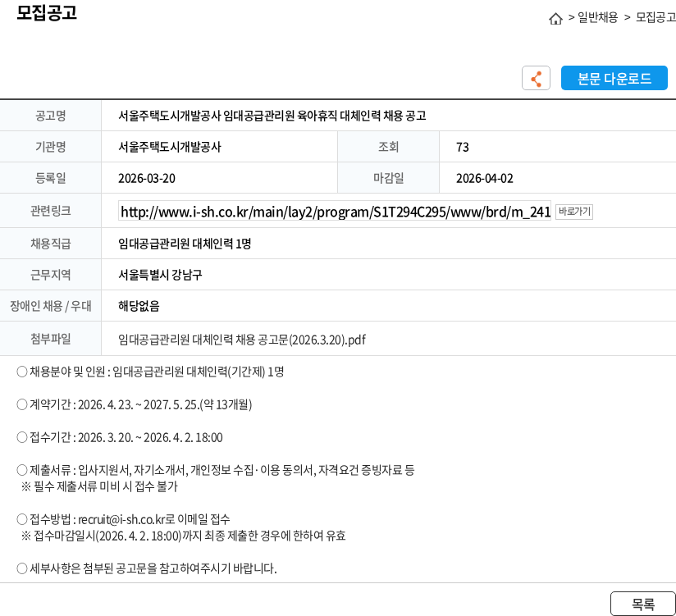Click the 목록 button to return to list

pyautogui.click(x=643, y=604)
